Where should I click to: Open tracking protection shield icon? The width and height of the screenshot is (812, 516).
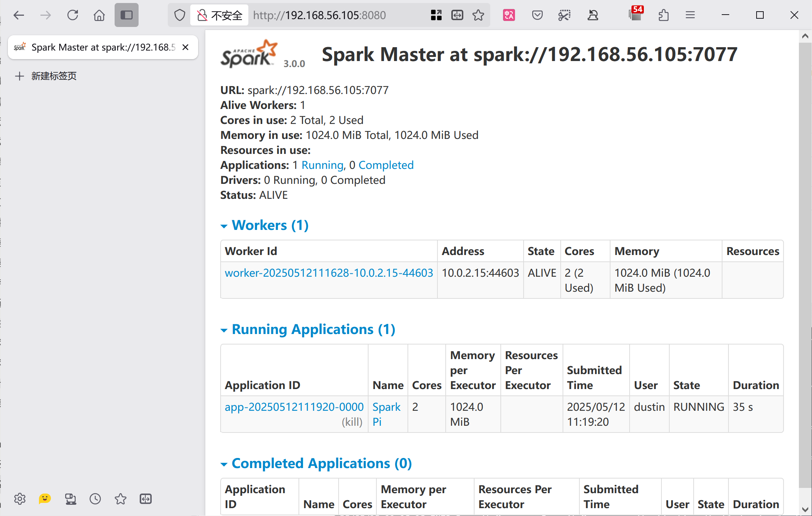pos(180,15)
